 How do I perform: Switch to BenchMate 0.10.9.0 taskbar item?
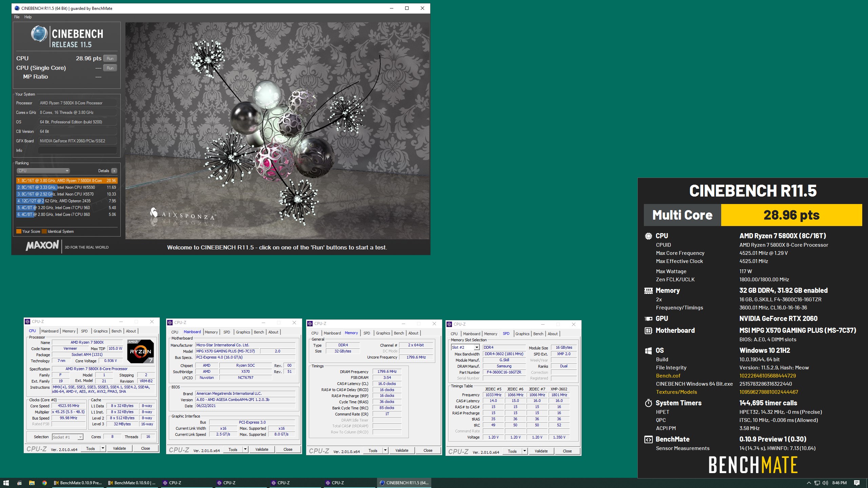click(132, 483)
